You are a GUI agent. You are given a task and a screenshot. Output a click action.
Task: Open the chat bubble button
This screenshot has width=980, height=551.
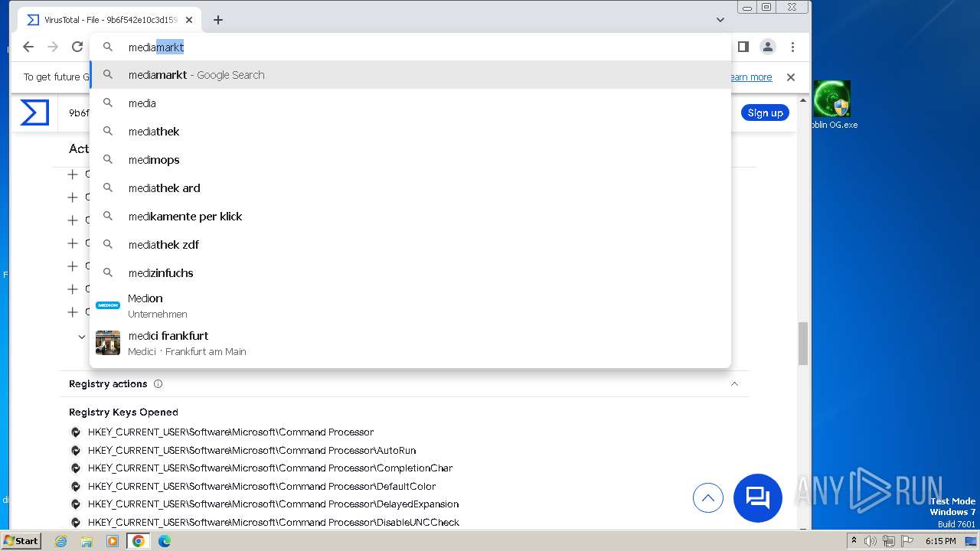758,498
